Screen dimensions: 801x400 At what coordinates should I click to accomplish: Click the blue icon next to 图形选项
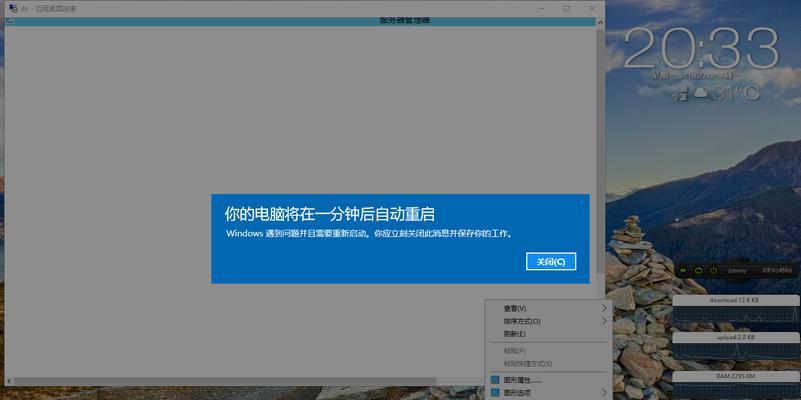(x=494, y=393)
